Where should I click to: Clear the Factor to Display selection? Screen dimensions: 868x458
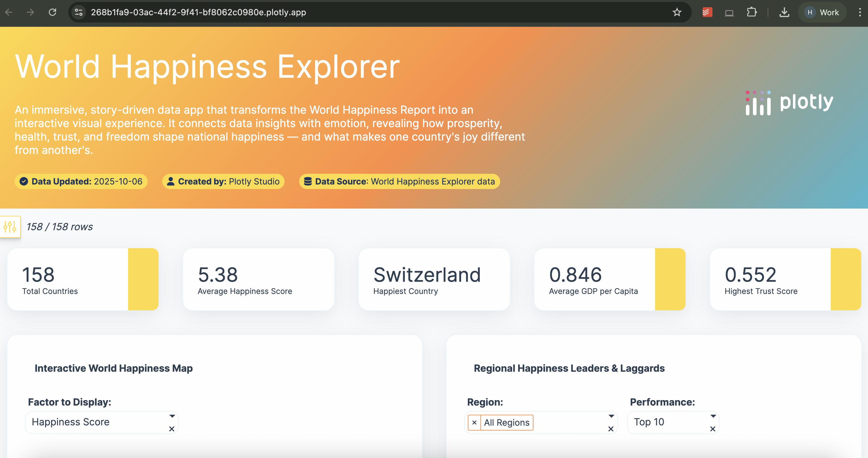171,429
